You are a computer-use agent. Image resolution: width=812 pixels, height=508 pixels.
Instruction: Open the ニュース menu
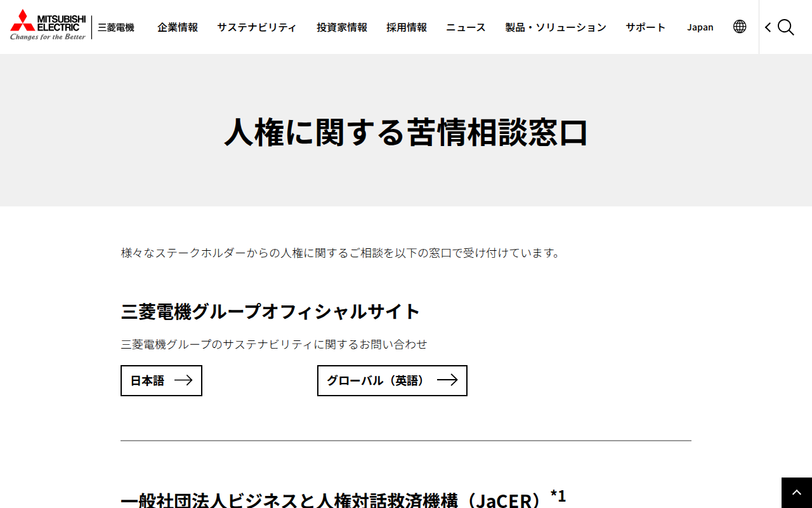tap(466, 27)
